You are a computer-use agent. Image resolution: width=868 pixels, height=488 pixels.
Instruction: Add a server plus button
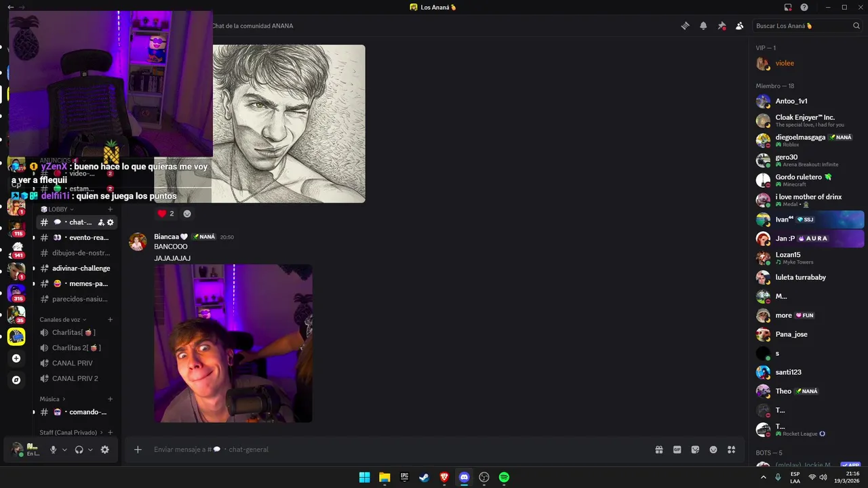tap(16, 359)
